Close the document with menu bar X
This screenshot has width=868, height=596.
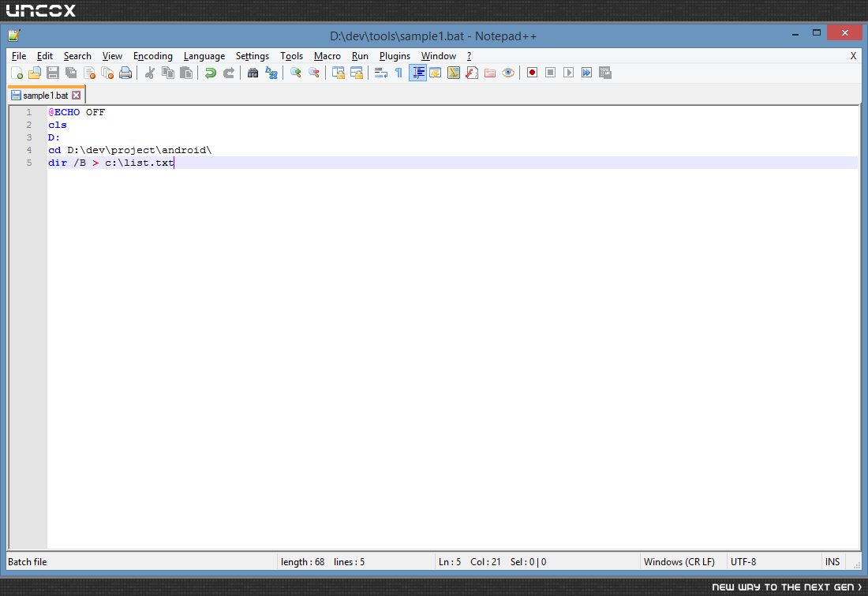pos(853,56)
